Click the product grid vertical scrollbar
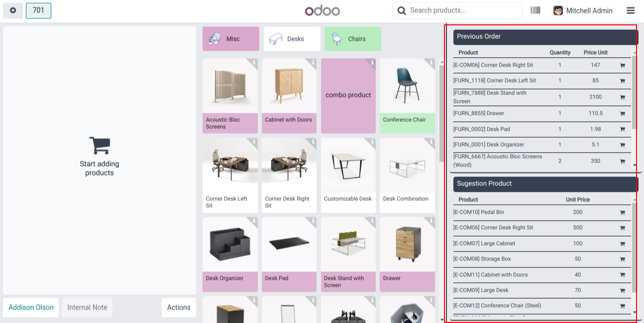 coord(441,114)
